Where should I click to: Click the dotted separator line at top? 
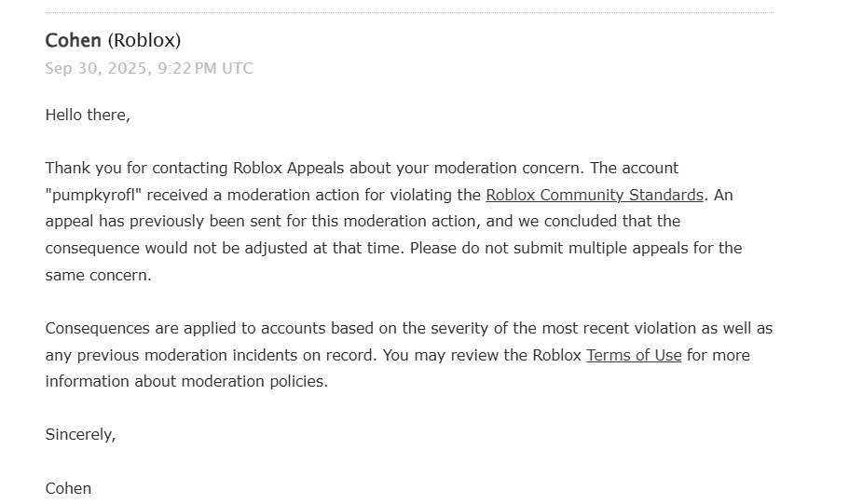click(409, 12)
